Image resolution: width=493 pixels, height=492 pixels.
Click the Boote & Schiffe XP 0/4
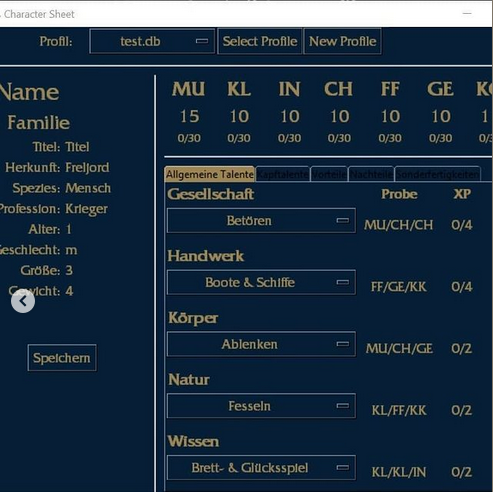click(462, 287)
